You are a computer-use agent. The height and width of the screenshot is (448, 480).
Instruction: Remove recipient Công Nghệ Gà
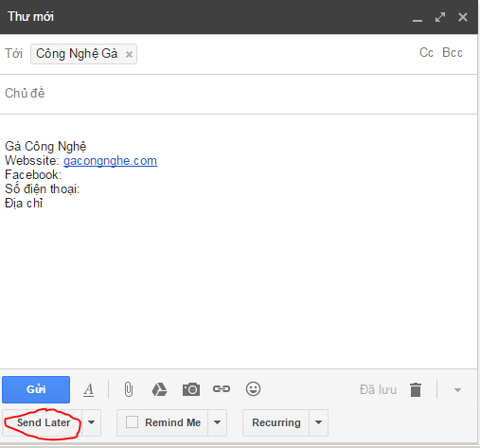point(129,55)
